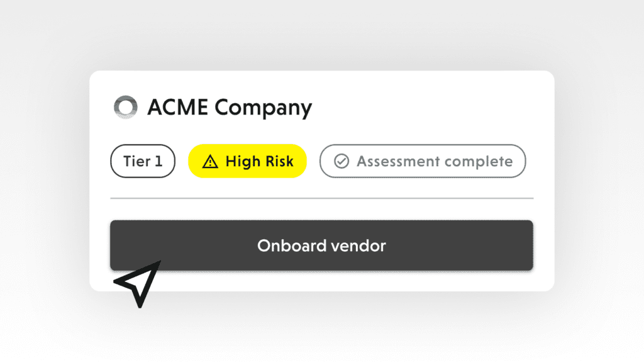Click the ACME Company title text
The width and height of the screenshot is (644, 362).
coord(230,108)
